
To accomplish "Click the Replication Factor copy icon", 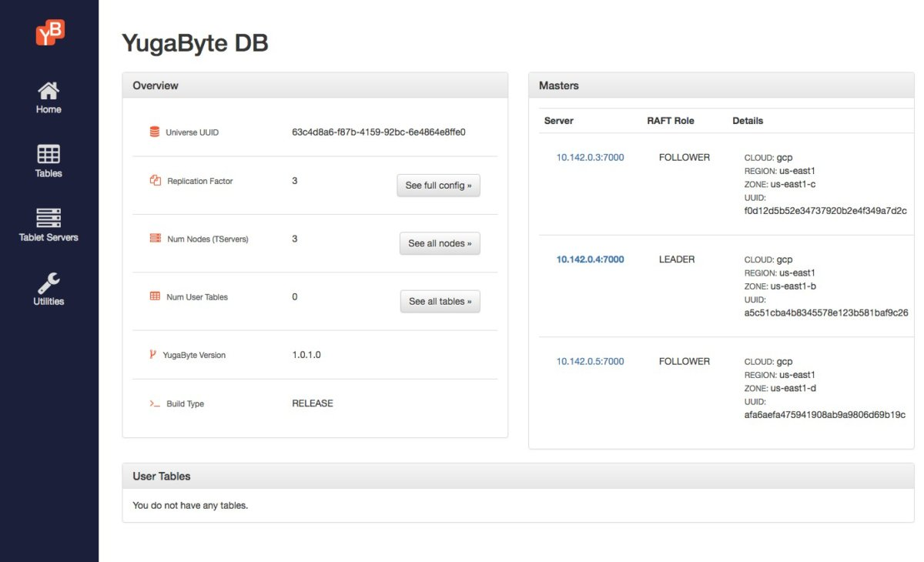I will pos(155,181).
